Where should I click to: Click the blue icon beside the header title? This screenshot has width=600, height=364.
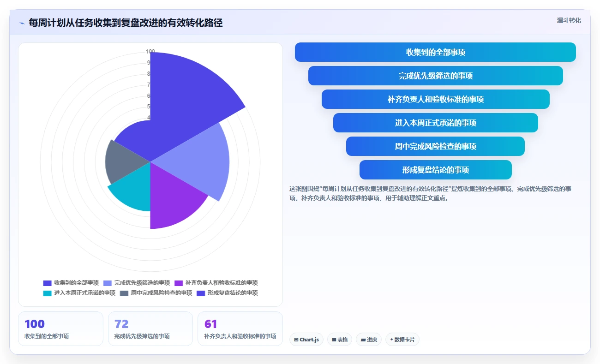tap(22, 23)
